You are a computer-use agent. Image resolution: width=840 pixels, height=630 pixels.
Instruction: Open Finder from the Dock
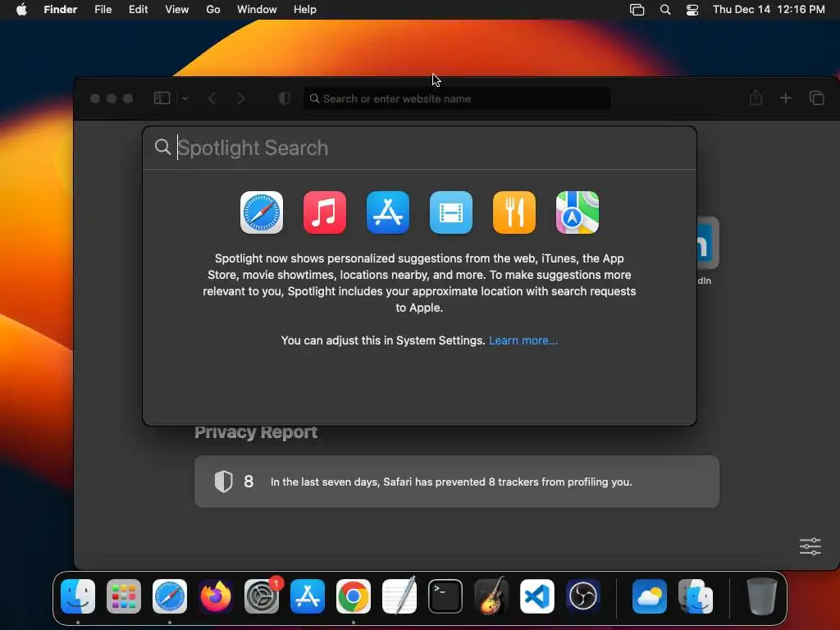pos(78,596)
